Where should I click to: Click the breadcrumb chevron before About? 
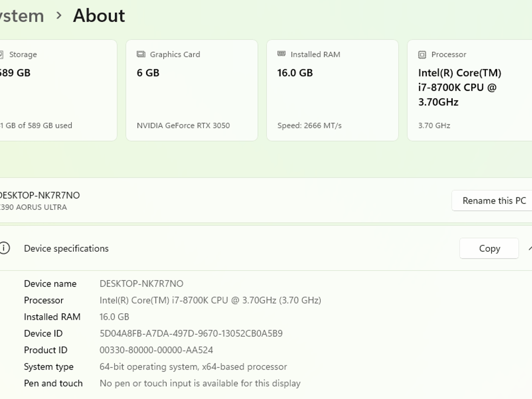59,16
